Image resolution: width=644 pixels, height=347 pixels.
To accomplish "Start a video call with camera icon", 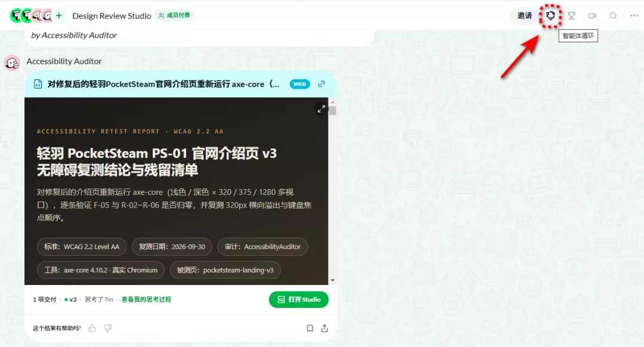I will click(592, 16).
